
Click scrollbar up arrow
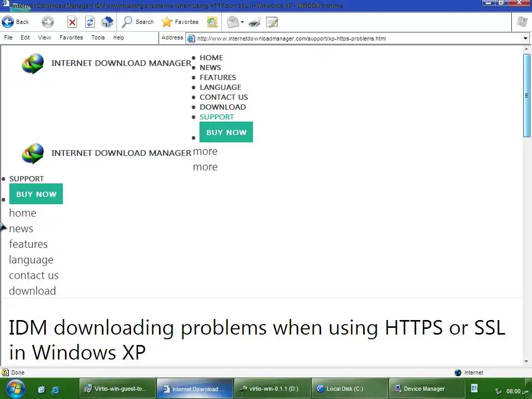pyautogui.click(x=527, y=49)
